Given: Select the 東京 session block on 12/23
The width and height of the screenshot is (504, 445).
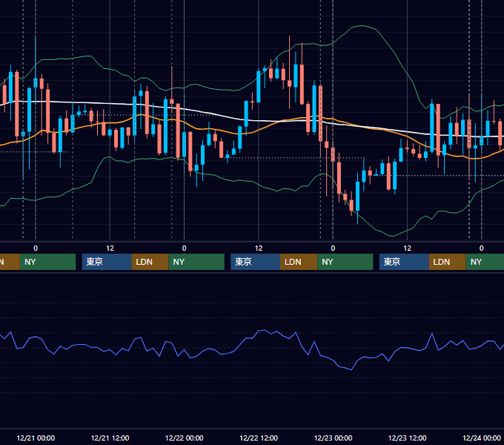Looking at the screenshot, I should pyautogui.click(x=405, y=262).
